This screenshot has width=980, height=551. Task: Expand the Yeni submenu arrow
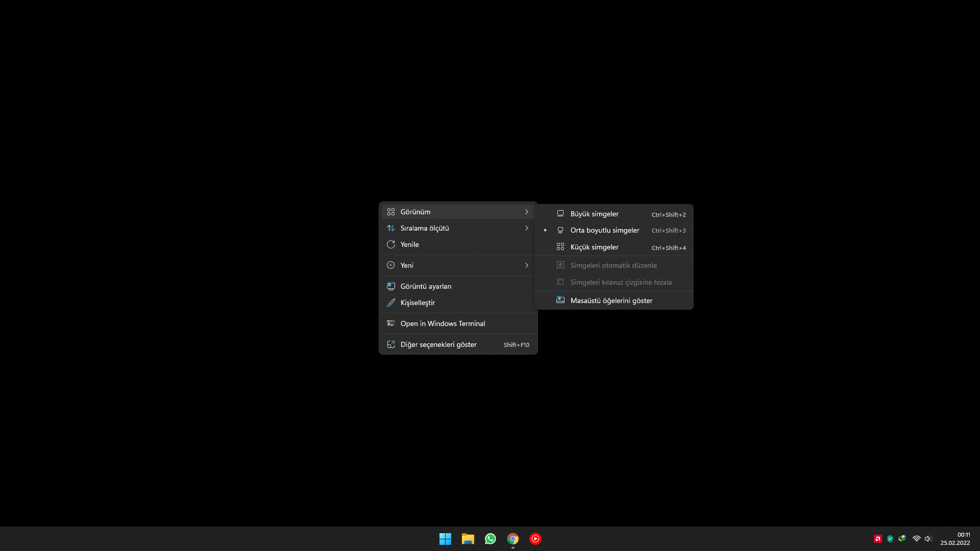coord(526,265)
